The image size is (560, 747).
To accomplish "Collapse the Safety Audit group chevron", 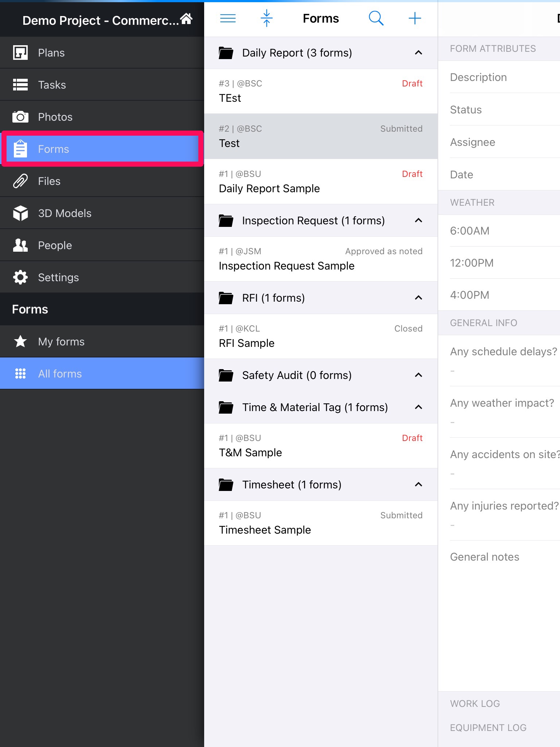I will (419, 375).
